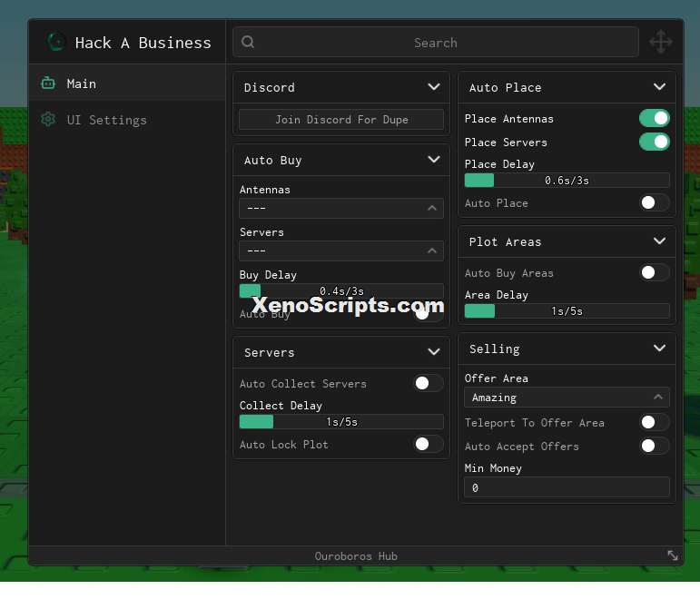Click the Hack A Business title

pos(143,43)
